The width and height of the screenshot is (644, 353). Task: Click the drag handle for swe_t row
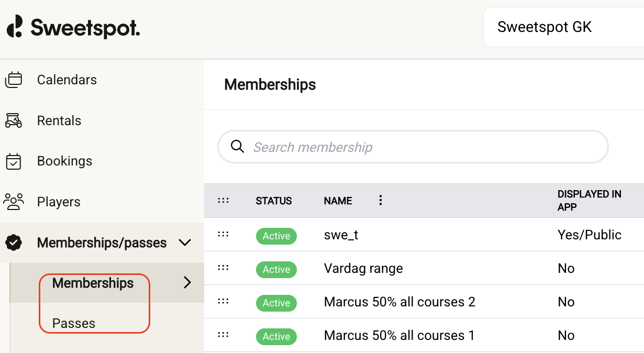click(x=224, y=234)
